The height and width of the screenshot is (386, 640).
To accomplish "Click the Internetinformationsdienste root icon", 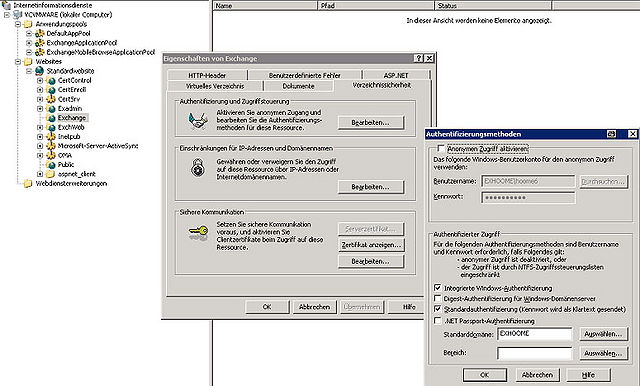I will 7,5.
